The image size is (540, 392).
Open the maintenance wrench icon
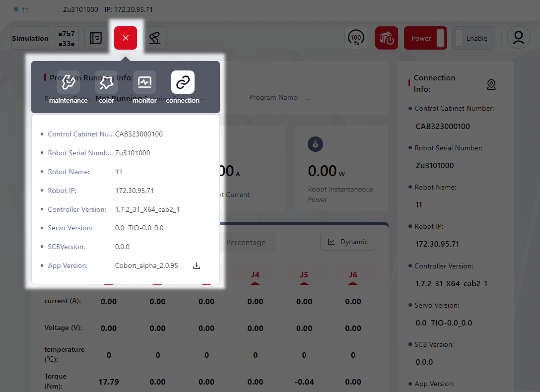click(68, 83)
